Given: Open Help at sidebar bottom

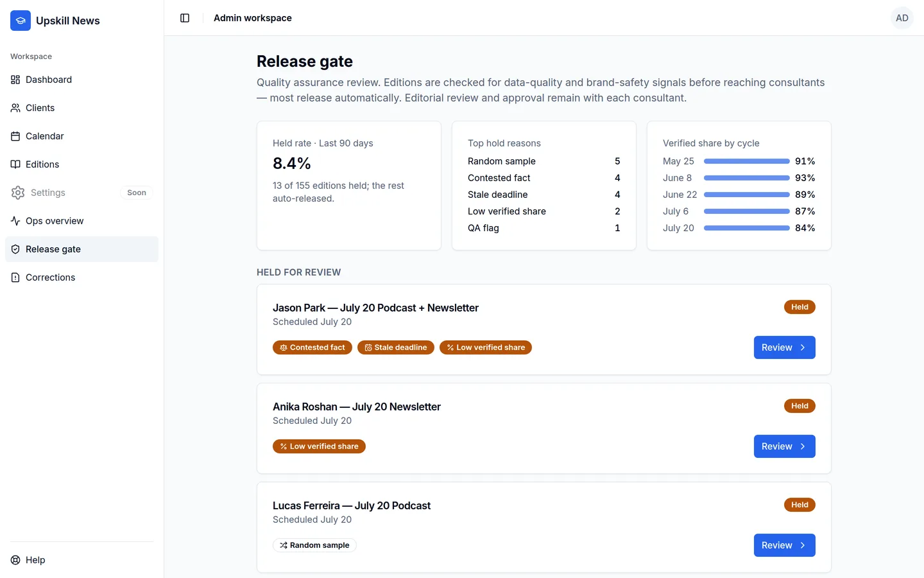Looking at the screenshot, I should click(x=81, y=560).
